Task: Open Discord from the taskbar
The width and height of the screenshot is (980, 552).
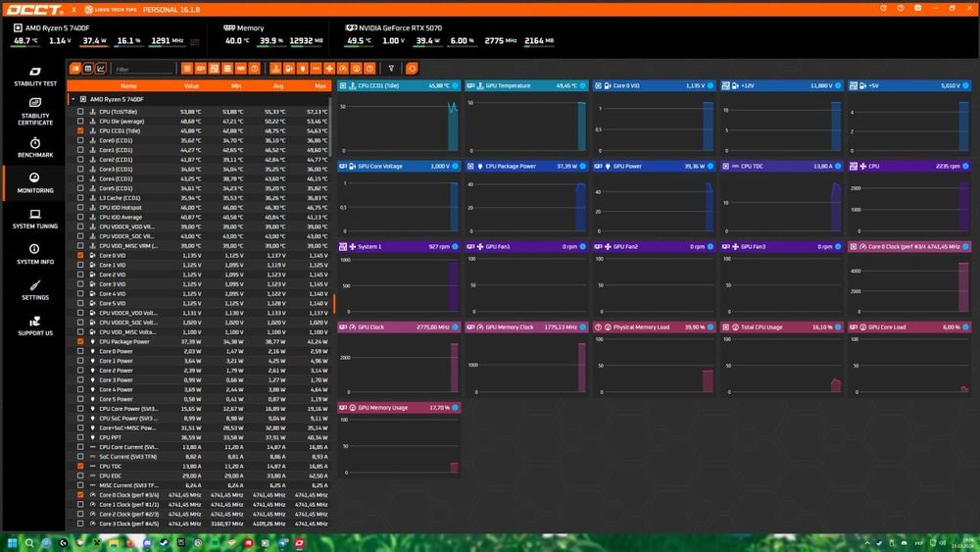Action: (x=147, y=542)
